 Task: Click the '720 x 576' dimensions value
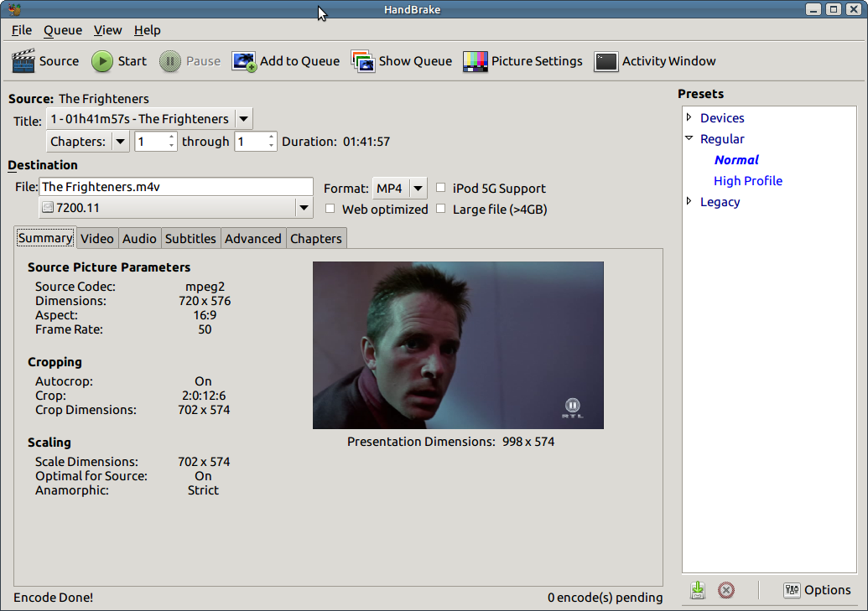coord(205,301)
